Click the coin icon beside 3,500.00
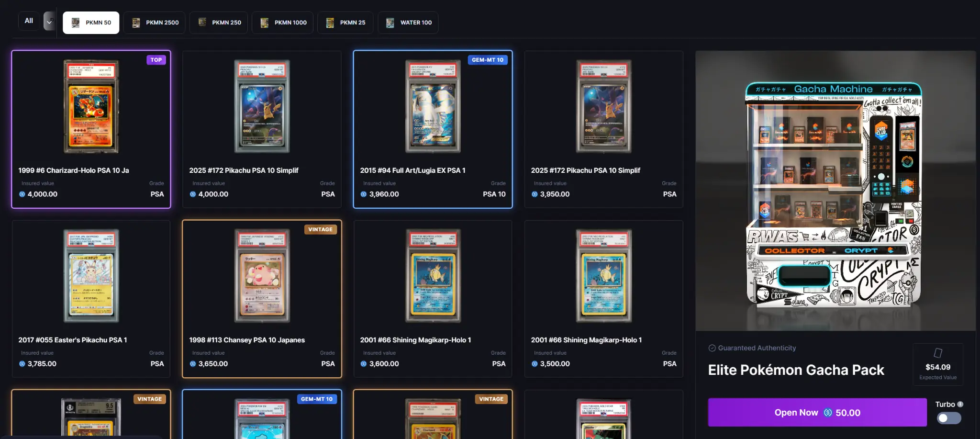The height and width of the screenshot is (439, 980). point(535,364)
